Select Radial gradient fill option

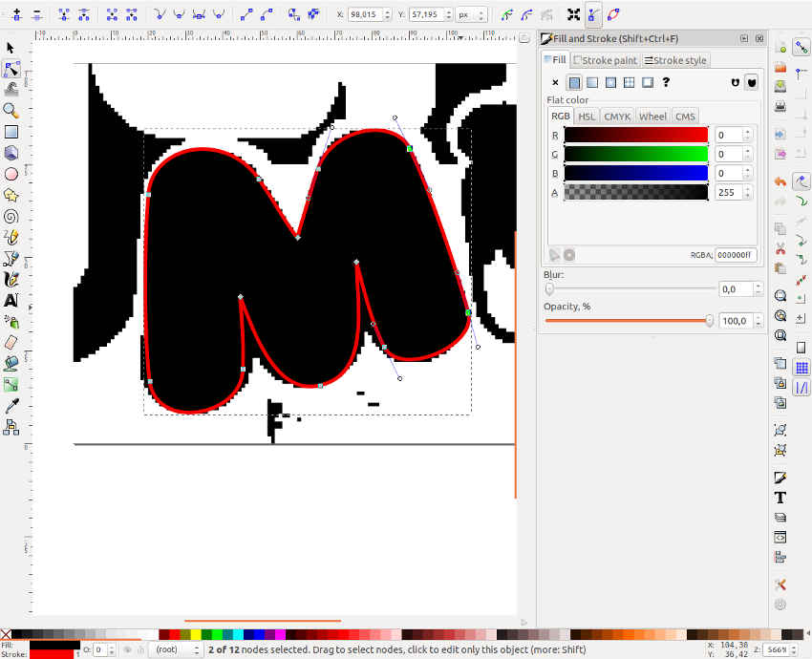pos(610,82)
